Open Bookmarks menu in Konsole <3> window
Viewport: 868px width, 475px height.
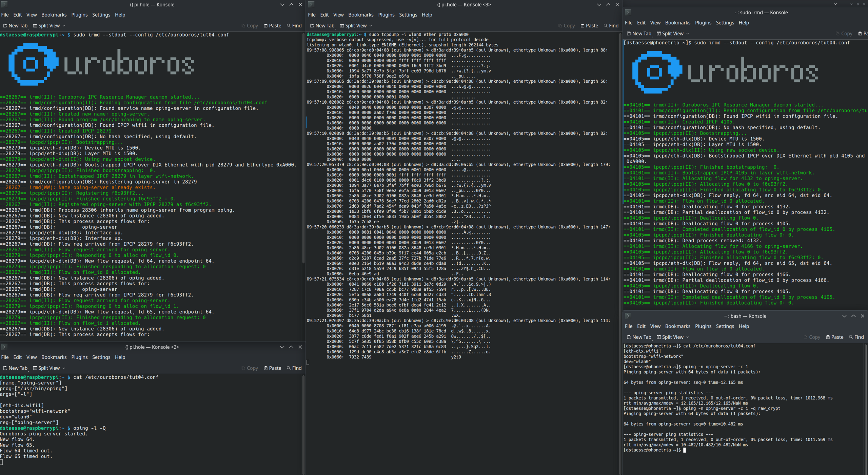pos(360,15)
